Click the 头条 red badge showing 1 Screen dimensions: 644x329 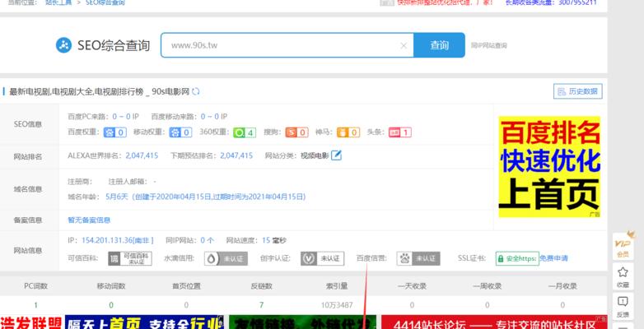tap(400, 132)
